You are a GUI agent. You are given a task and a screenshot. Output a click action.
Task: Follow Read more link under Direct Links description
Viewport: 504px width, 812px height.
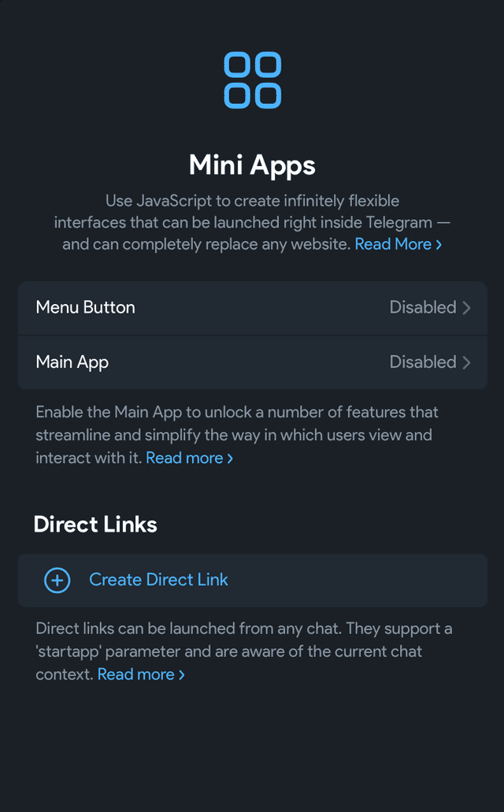(135, 674)
